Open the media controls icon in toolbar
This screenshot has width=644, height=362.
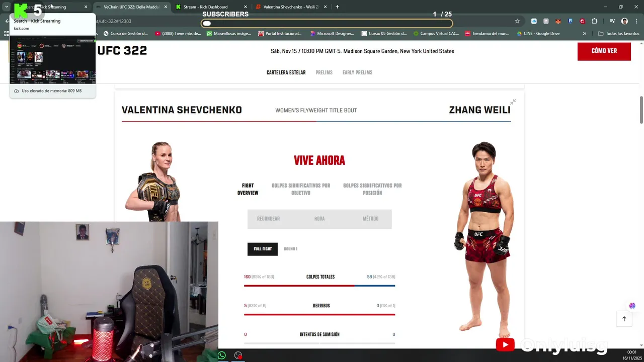[612, 21]
